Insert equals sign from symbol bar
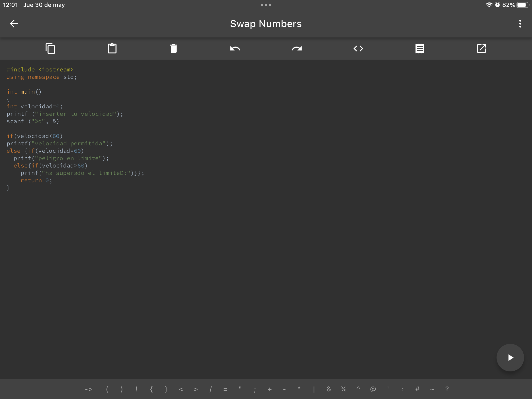Image resolution: width=532 pixels, height=399 pixels. coord(225,389)
